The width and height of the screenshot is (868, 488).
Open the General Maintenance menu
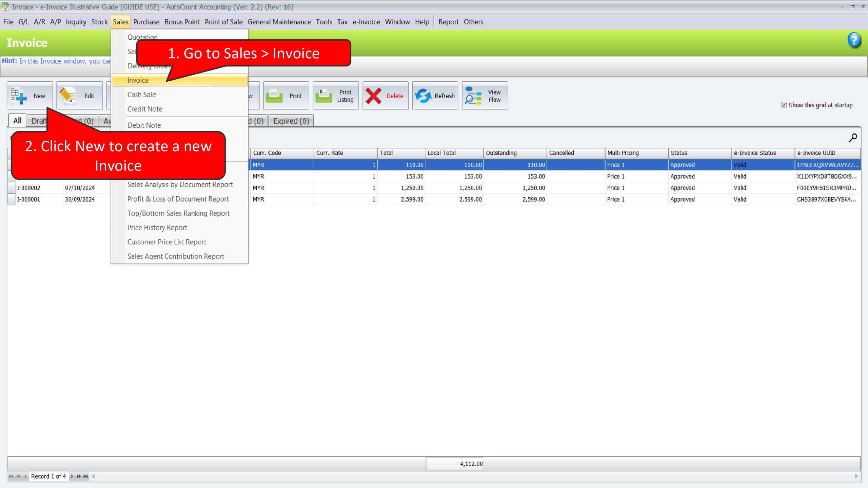coord(279,22)
